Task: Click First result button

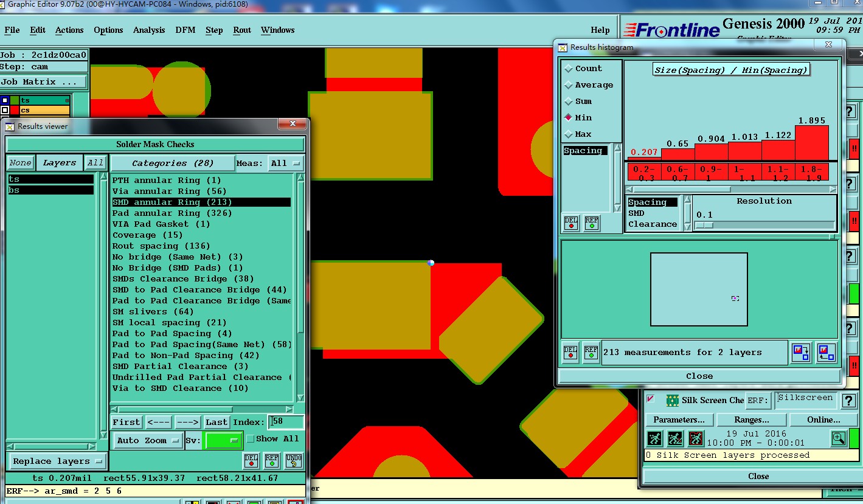Action: [127, 422]
